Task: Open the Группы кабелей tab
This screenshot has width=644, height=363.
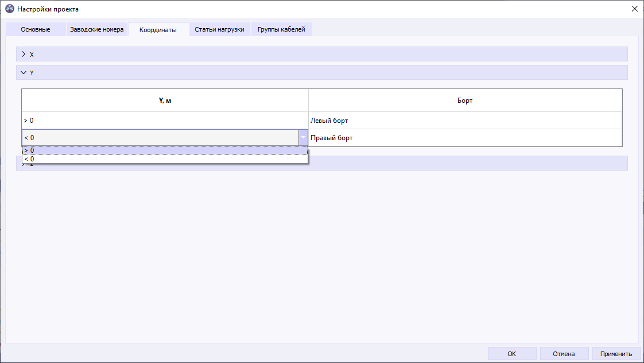Action: point(281,29)
